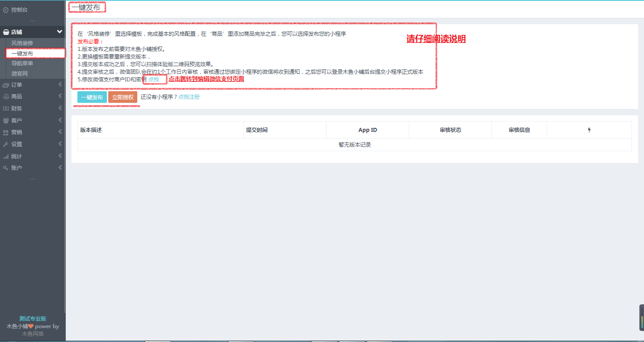Select the 商品 products scale icon
The height and width of the screenshot is (342, 644).
click(5, 96)
